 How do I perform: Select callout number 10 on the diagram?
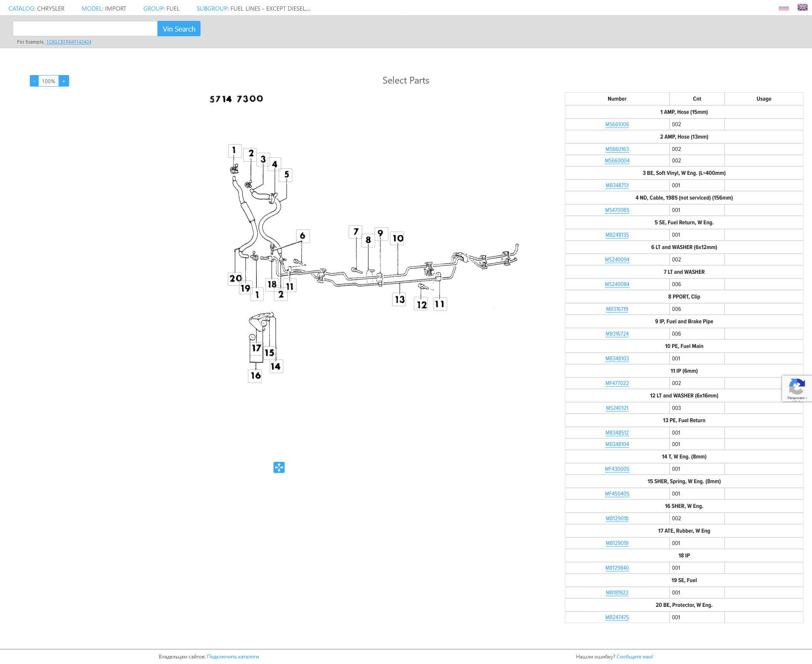tap(398, 238)
